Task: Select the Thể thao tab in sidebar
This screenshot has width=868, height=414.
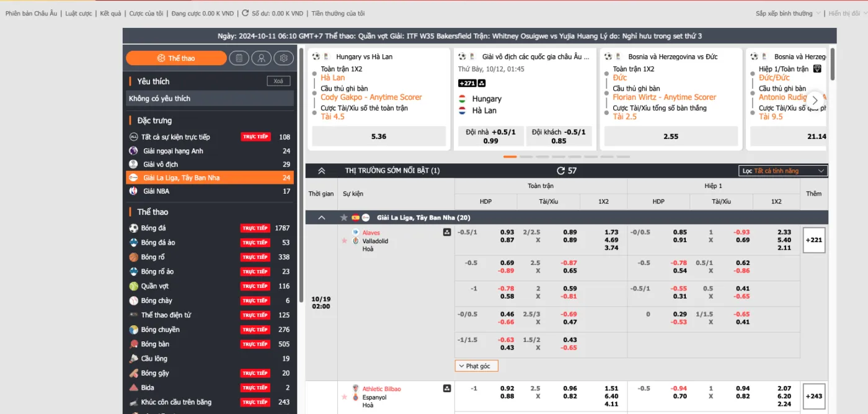Action: (x=176, y=58)
